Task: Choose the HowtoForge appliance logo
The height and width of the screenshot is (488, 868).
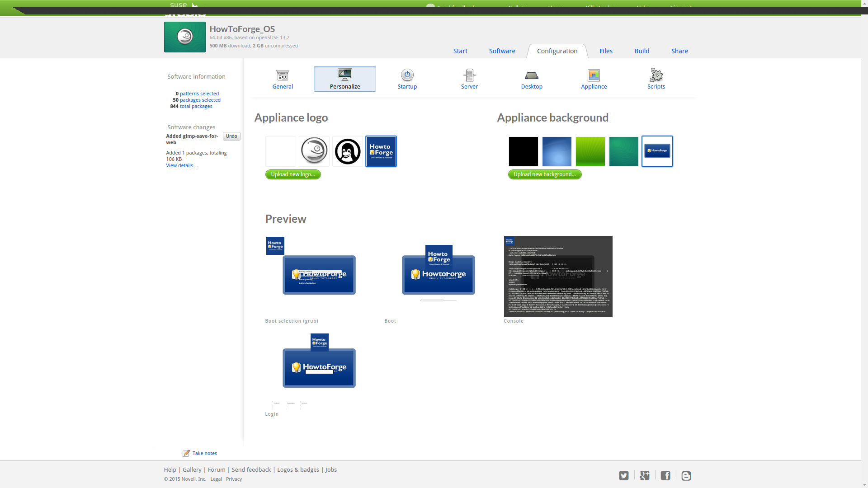Action: (x=381, y=151)
